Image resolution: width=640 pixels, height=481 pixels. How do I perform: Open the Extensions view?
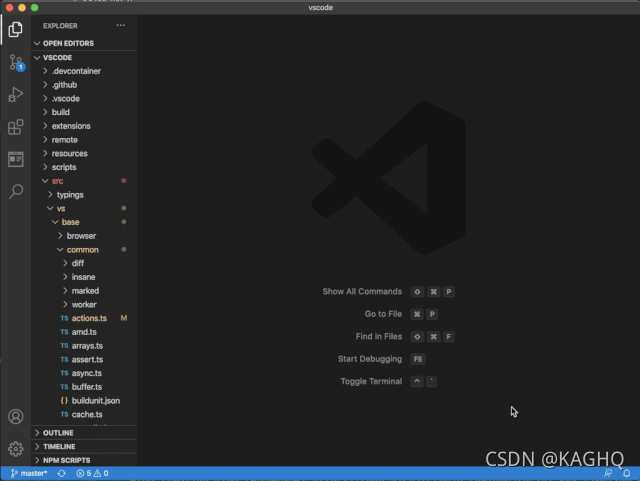16,127
